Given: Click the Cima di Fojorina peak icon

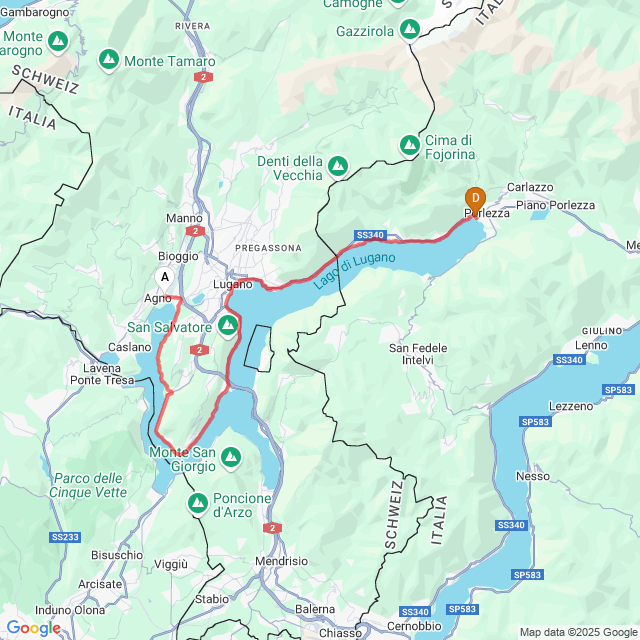Looking at the screenshot, I should click(410, 146).
